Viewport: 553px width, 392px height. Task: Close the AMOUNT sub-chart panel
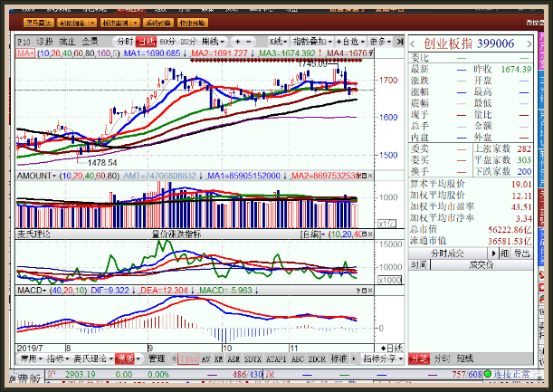click(x=370, y=176)
